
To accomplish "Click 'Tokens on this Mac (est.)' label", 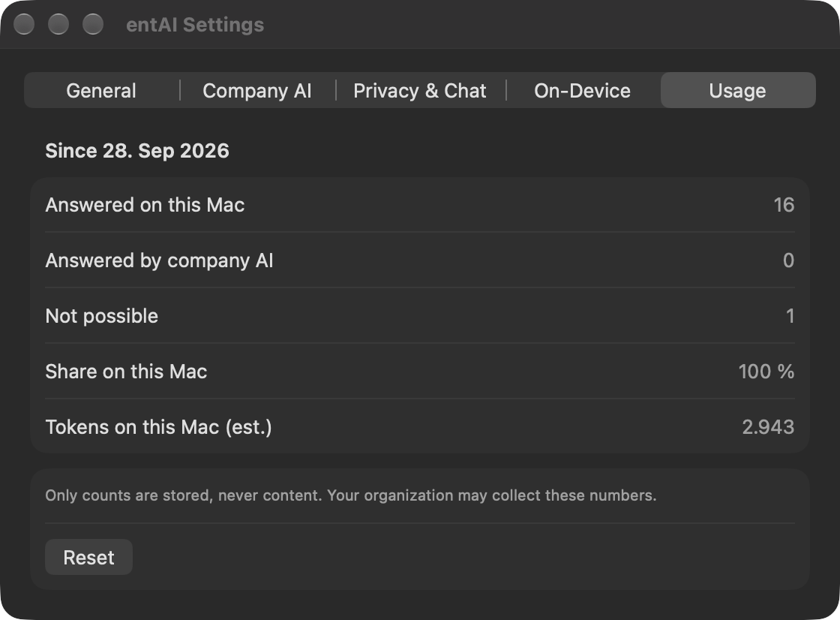I will [x=158, y=427].
